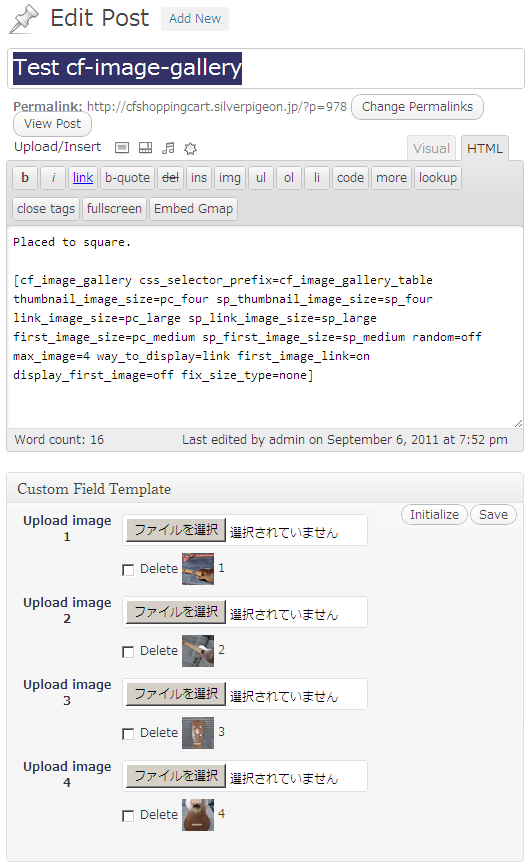Check Delete for Upload image 1
The width and height of the screenshot is (530, 868).
coord(128,570)
